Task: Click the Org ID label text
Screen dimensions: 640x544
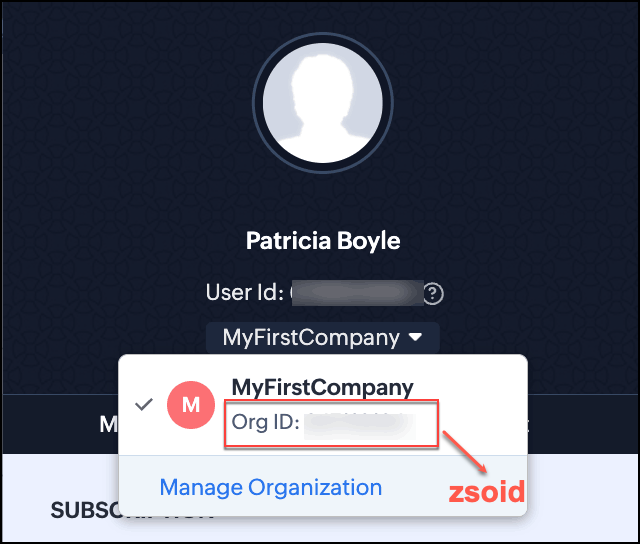Action: tap(266, 422)
